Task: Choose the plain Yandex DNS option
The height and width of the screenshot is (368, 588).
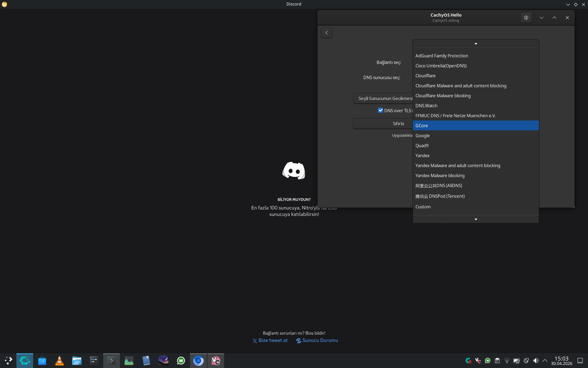Action: pos(476,155)
